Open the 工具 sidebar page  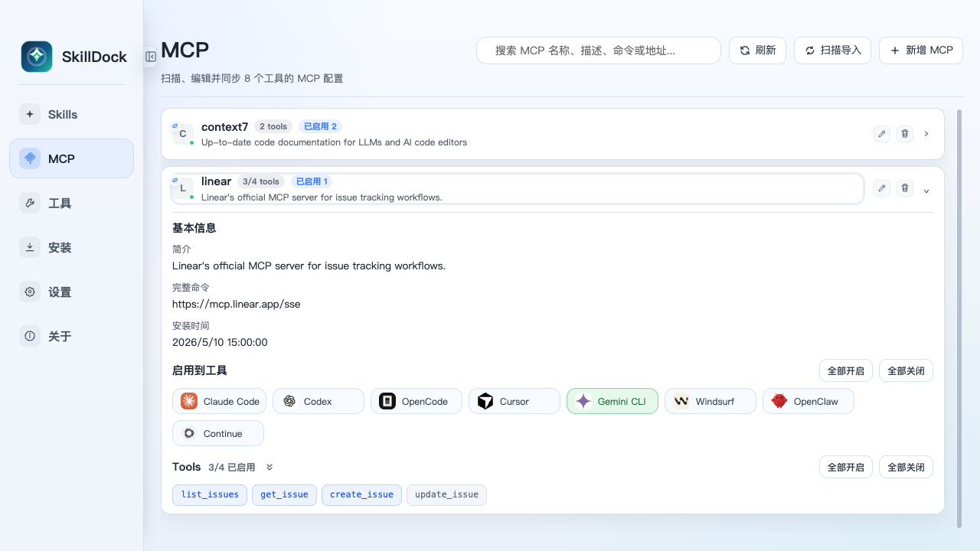pyautogui.click(x=71, y=203)
